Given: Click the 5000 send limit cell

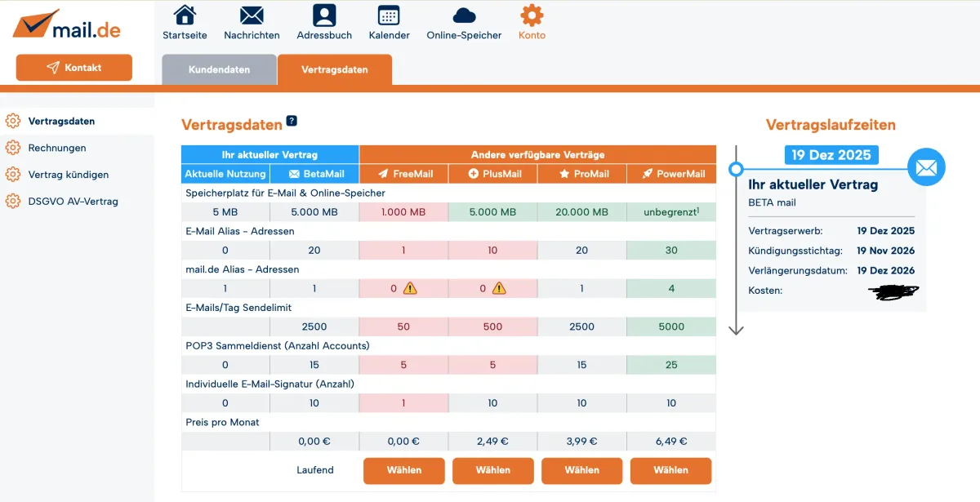Looking at the screenshot, I should [x=671, y=327].
